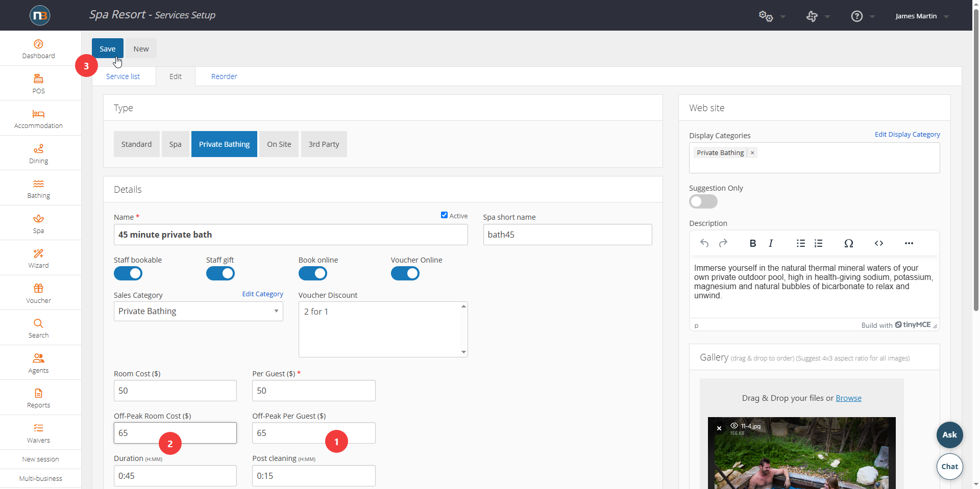Image resolution: width=980 pixels, height=489 pixels.
Task: Click the Display Categories selection box
Action: coord(815,158)
